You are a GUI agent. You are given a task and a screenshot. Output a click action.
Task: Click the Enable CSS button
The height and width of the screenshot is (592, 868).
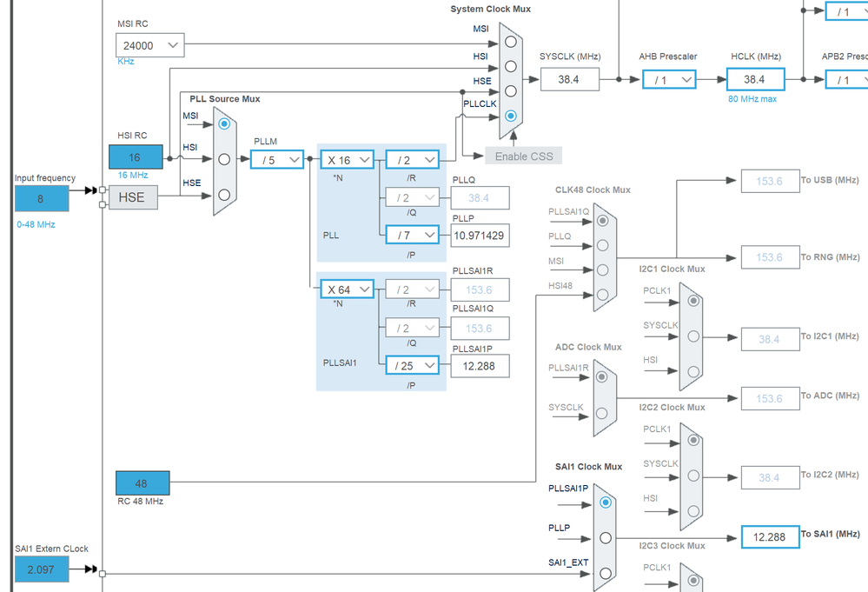tap(524, 156)
